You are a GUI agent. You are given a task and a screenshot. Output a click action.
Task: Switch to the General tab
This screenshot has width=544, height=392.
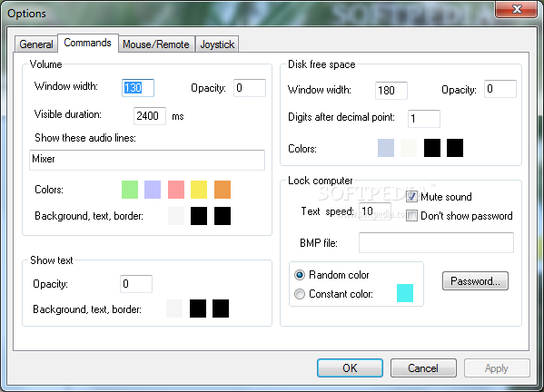(36, 44)
